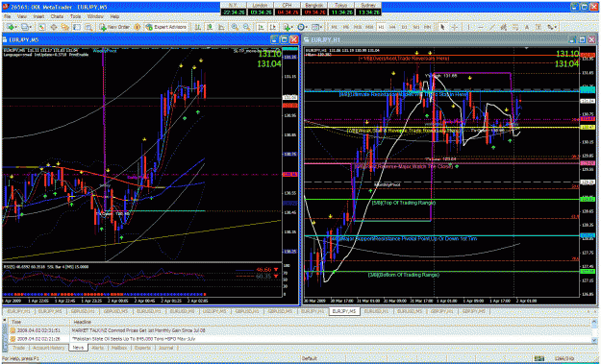Open the Window menu
The width and height of the screenshot is (601, 364).
95,17
